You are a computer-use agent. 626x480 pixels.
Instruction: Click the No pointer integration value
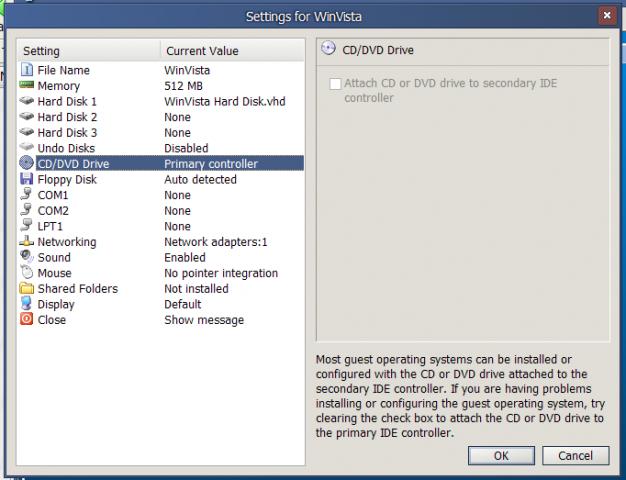pyautogui.click(x=221, y=273)
